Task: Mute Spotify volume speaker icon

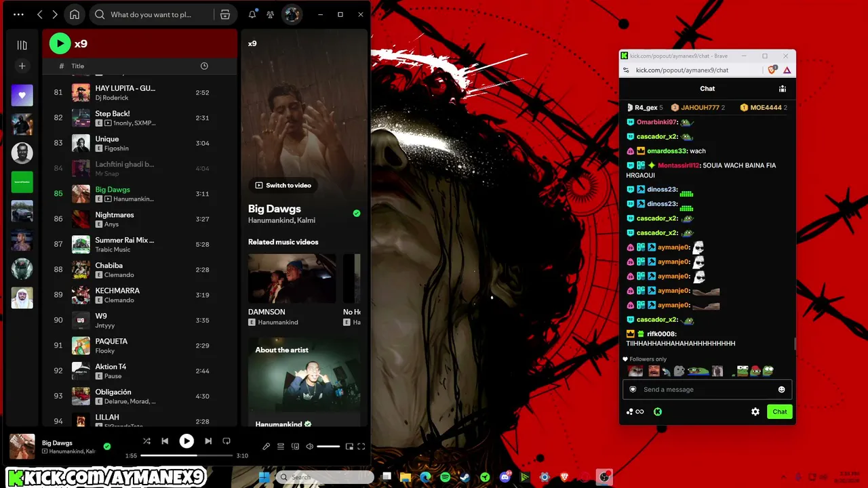Action: [x=310, y=446]
